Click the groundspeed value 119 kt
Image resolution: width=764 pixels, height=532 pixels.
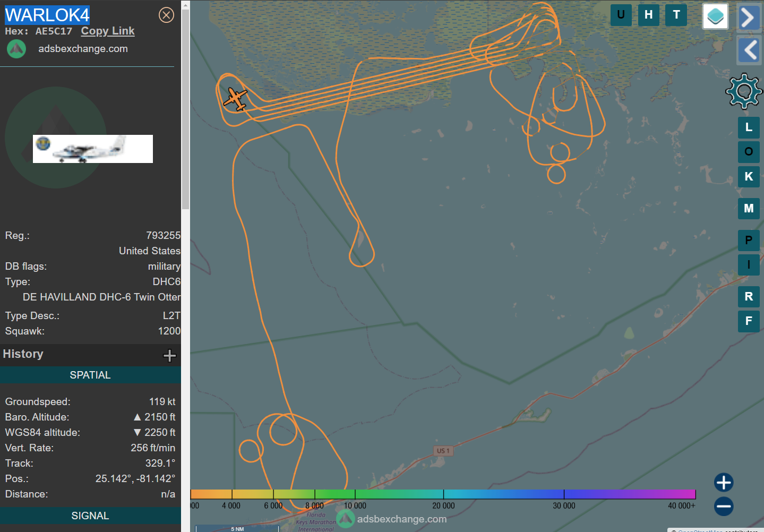162,401
